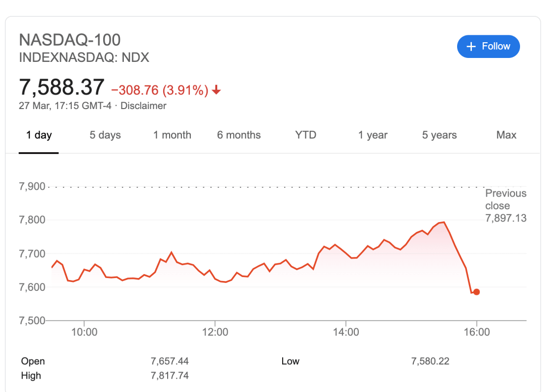Open the Disclaimer link

pyautogui.click(x=143, y=106)
